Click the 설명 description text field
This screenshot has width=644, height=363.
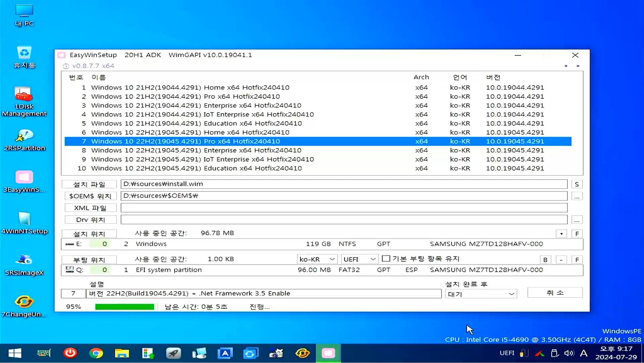(264, 293)
